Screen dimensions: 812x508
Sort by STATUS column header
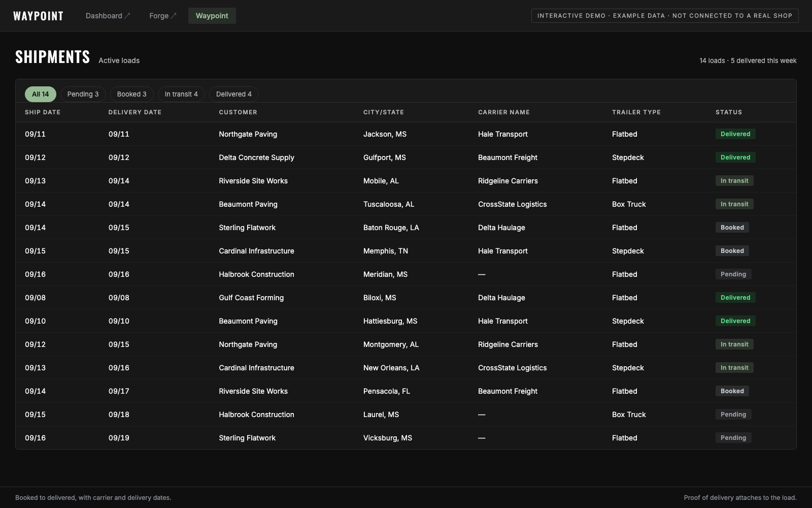coord(729,112)
